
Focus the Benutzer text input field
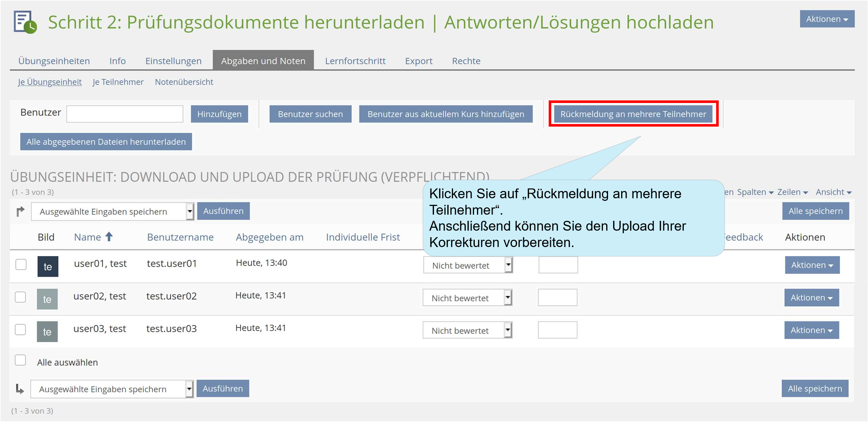(125, 114)
